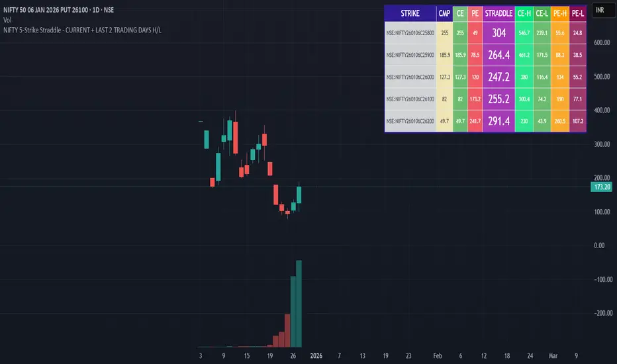Click PE-L value 24.8

coord(578,32)
